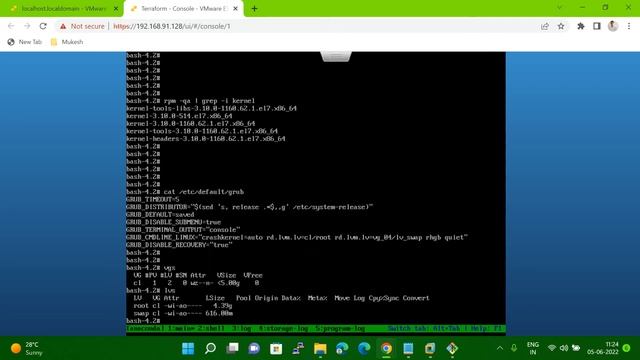Open the VMware Workstation taskbar icon
Viewport: 640px width, 360px height.
[x=430, y=349]
